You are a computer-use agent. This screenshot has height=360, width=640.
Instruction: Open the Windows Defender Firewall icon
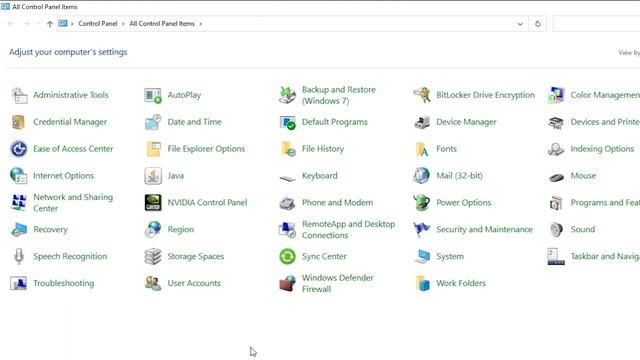[287, 284]
